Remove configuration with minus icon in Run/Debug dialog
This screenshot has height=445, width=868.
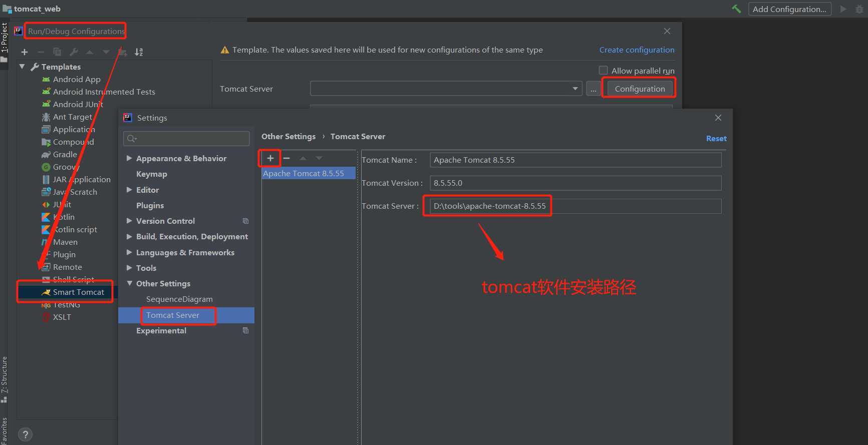pyautogui.click(x=41, y=52)
